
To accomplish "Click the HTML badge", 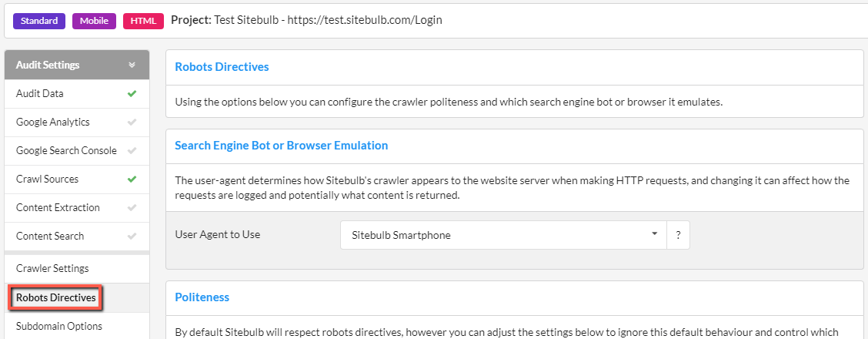I will point(143,21).
